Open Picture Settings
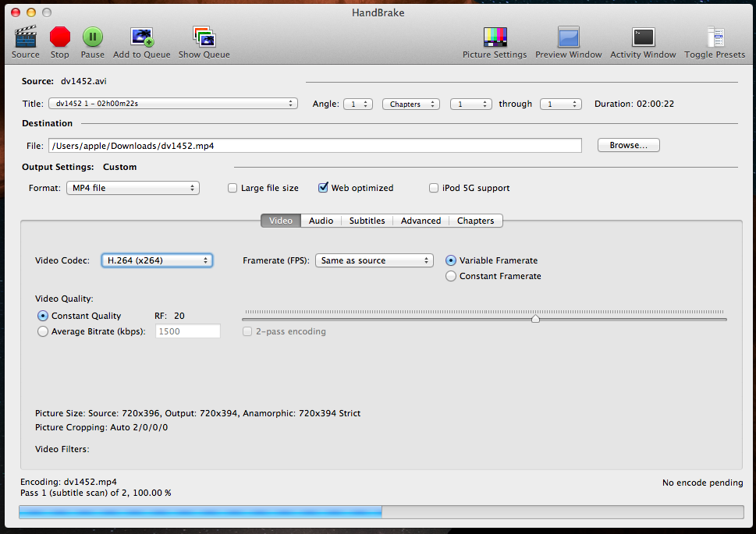This screenshot has width=756, height=534. point(495,37)
